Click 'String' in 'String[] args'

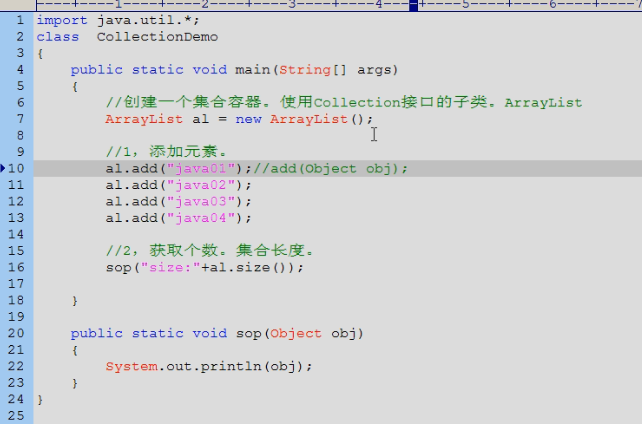click(305, 70)
